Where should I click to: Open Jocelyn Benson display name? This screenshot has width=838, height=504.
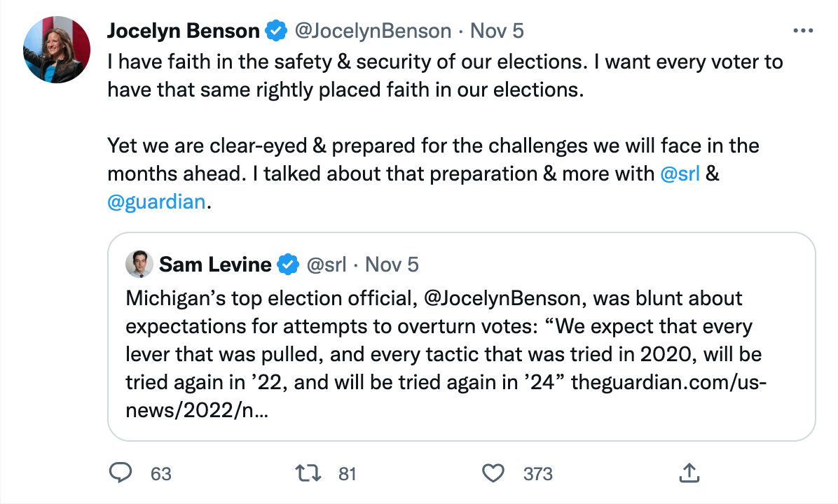point(184,31)
